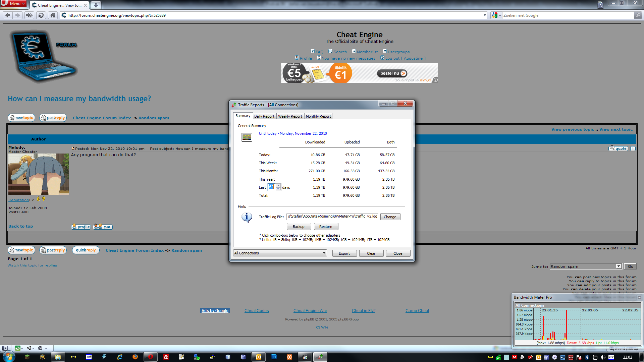Open the Firefox icon in the taskbar
The width and height of the screenshot is (644, 362).
click(135, 357)
